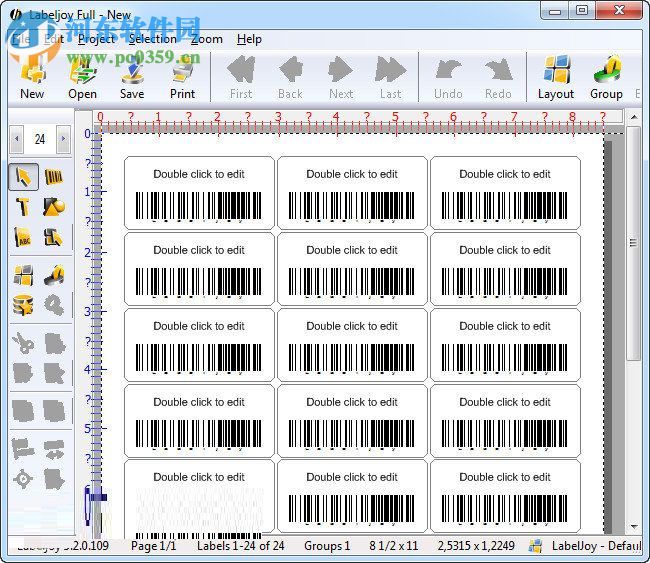Go to First page

coord(241,78)
